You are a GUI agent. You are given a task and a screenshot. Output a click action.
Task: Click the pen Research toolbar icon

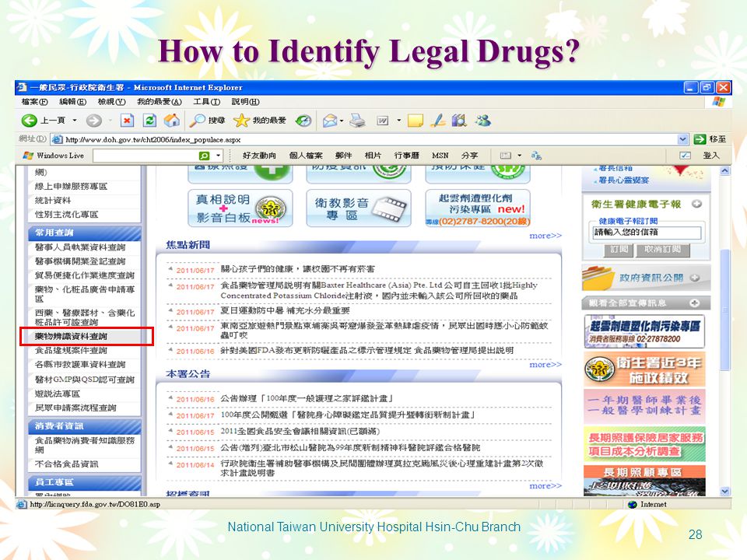437,121
